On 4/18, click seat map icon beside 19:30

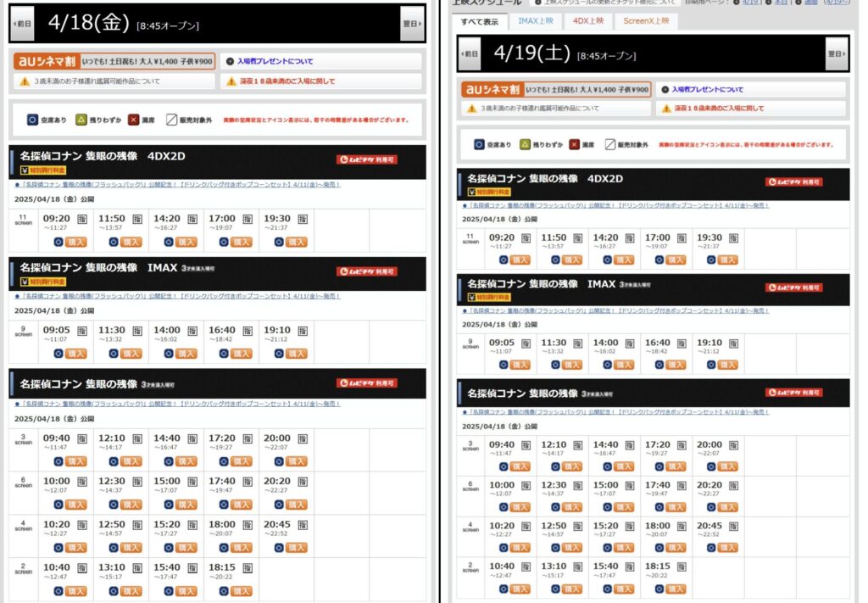(303, 220)
